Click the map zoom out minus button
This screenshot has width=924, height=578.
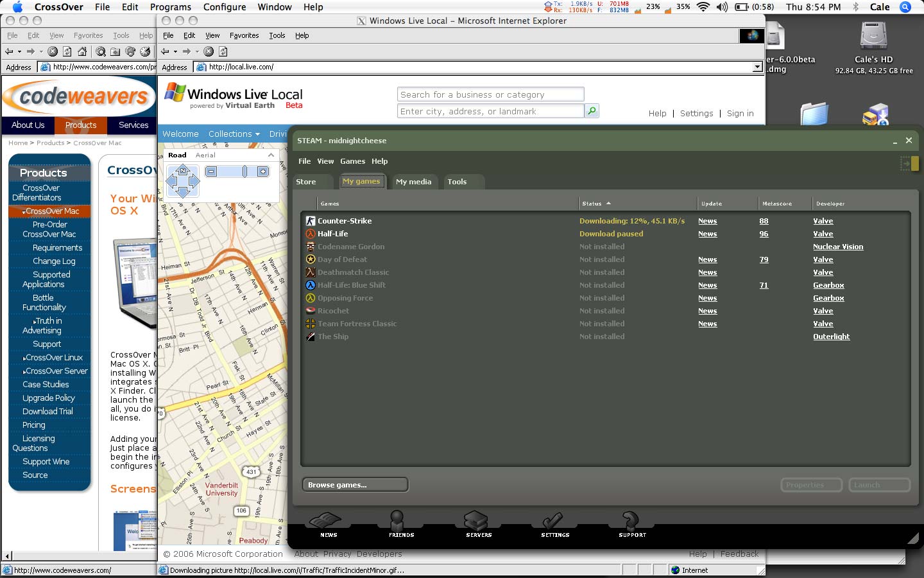tap(211, 171)
